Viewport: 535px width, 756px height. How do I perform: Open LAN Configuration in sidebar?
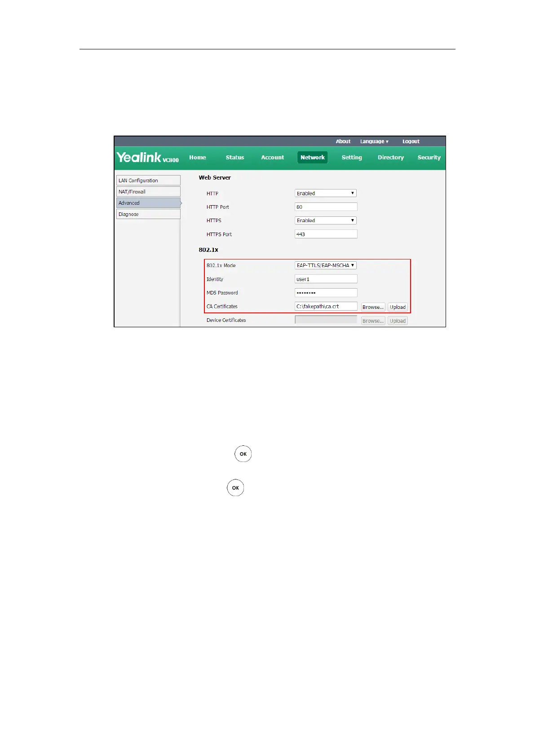[148, 180]
